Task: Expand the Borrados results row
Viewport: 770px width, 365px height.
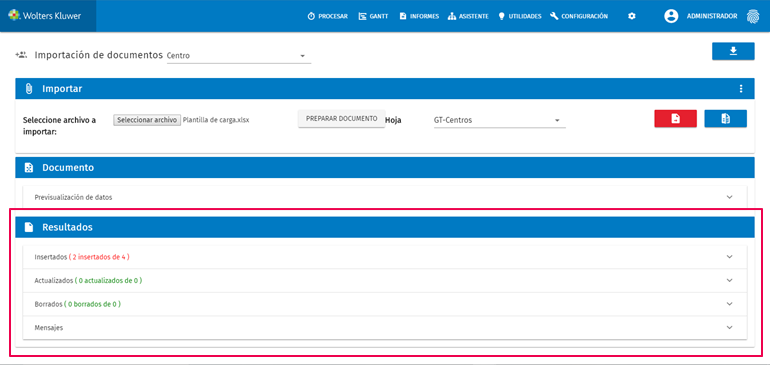Action: coord(385,304)
